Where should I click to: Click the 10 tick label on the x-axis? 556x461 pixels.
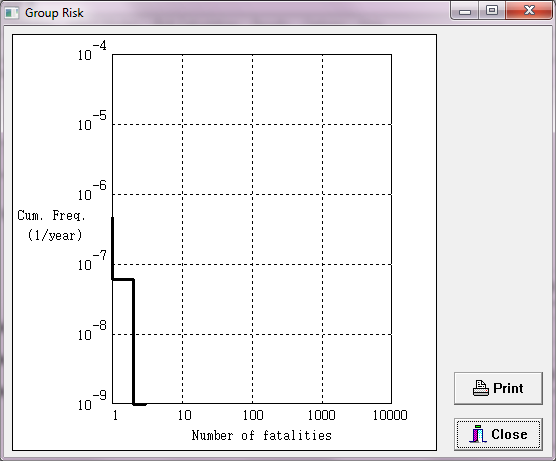[x=185, y=415]
